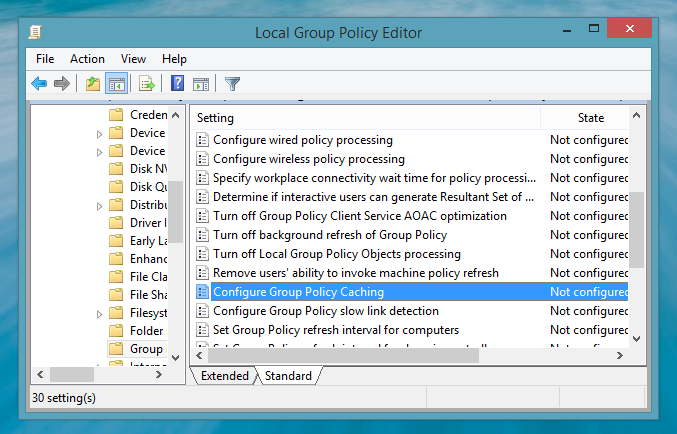677x434 pixels.
Task: Open the Action menu
Action: 87,59
